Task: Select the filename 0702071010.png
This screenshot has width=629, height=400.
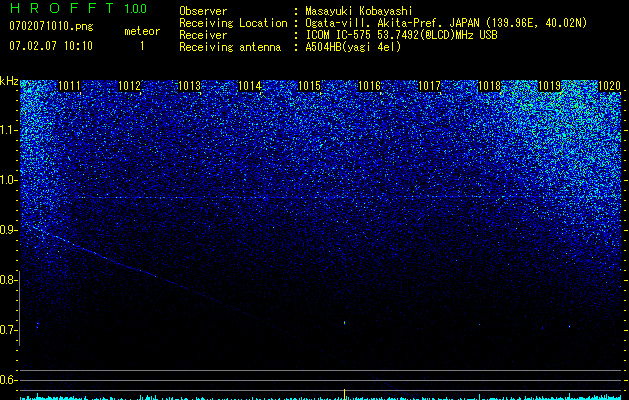Action: pyautogui.click(x=51, y=26)
